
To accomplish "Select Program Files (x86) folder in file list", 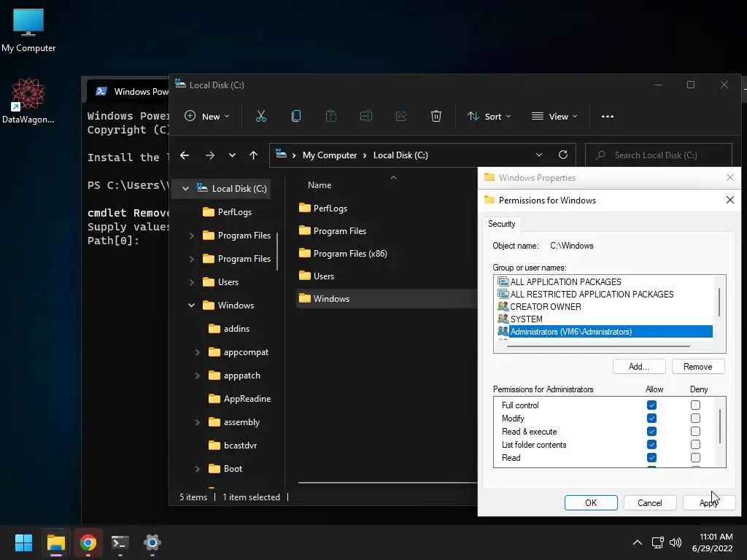I will click(x=343, y=253).
